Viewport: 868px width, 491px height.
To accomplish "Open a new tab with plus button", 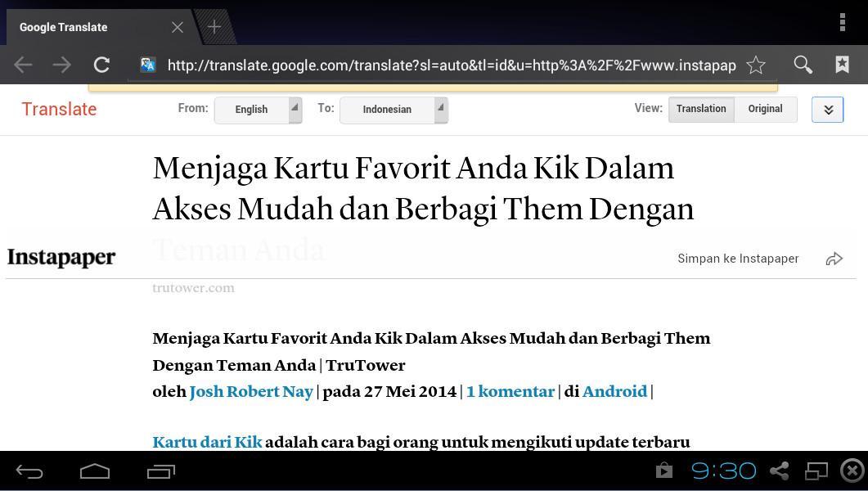I will (214, 26).
